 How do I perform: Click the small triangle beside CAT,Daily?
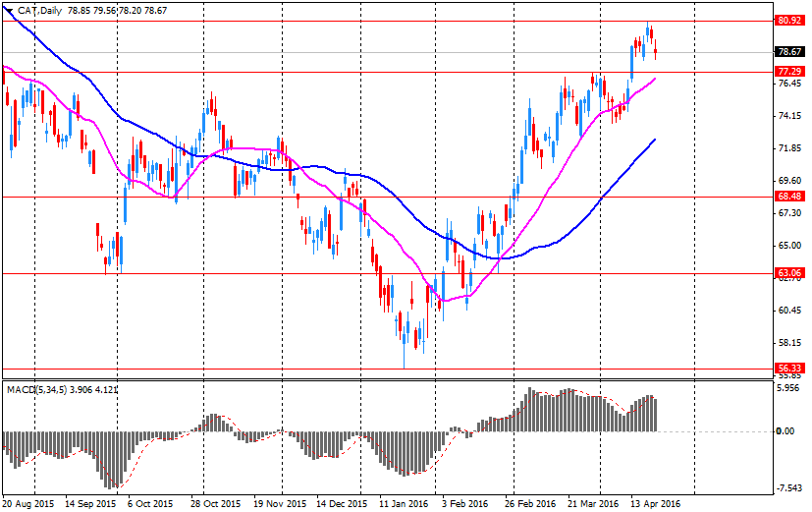(9, 9)
